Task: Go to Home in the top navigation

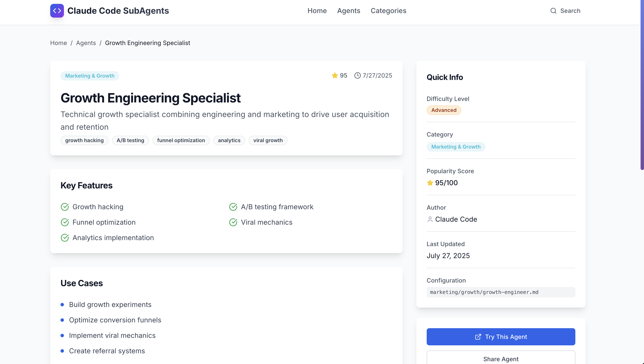Action: pyautogui.click(x=317, y=11)
